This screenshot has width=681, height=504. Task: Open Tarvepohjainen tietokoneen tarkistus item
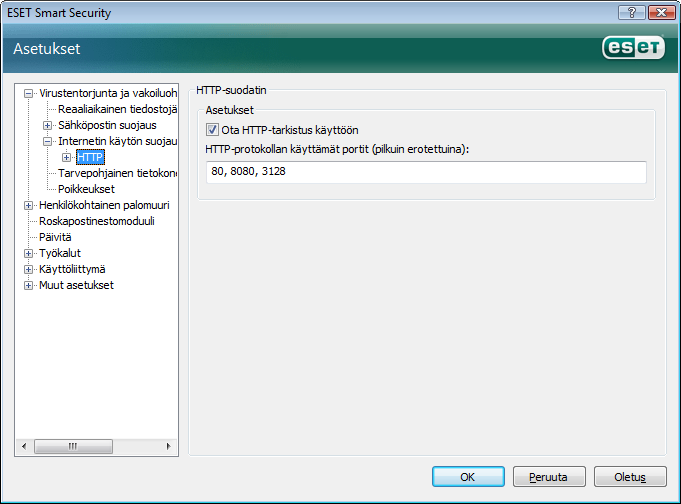tap(117, 173)
